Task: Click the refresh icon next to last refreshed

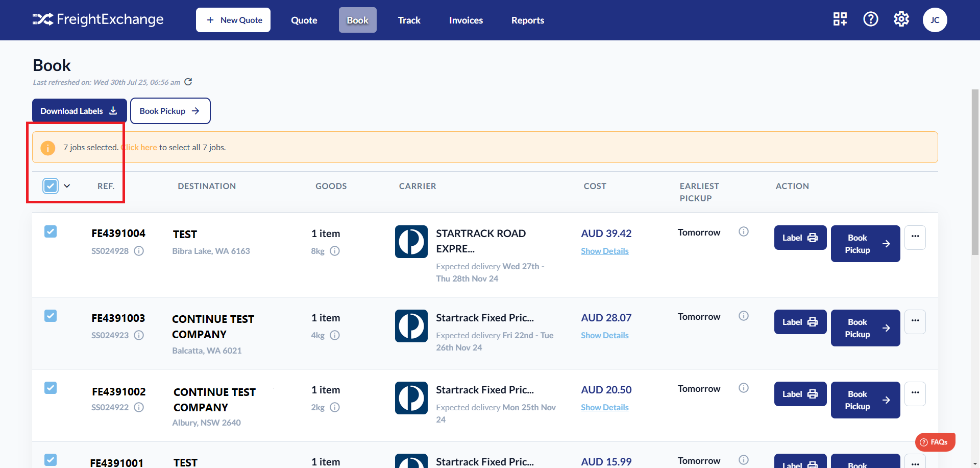Action: [188, 82]
